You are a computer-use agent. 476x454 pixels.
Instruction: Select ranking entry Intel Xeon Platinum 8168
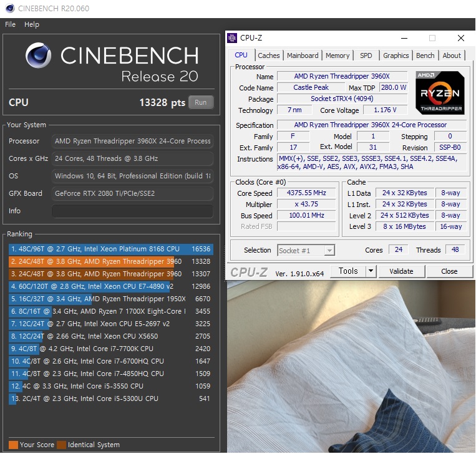tap(111, 249)
